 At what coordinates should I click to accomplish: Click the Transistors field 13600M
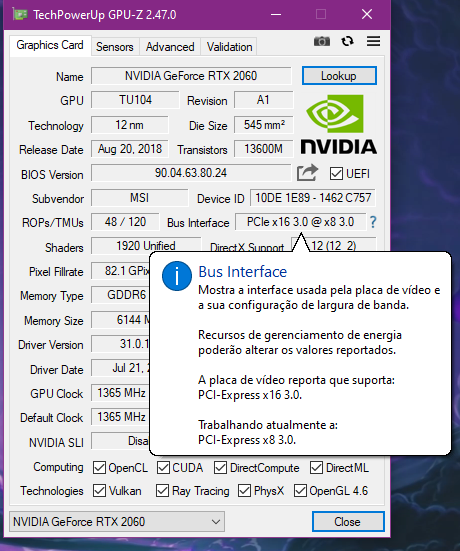[264, 149]
